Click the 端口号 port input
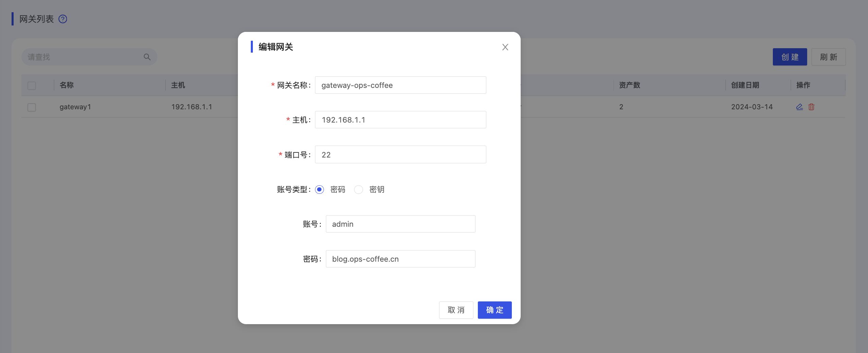The width and height of the screenshot is (868, 353). pyautogui.click(x=400, y=155)
